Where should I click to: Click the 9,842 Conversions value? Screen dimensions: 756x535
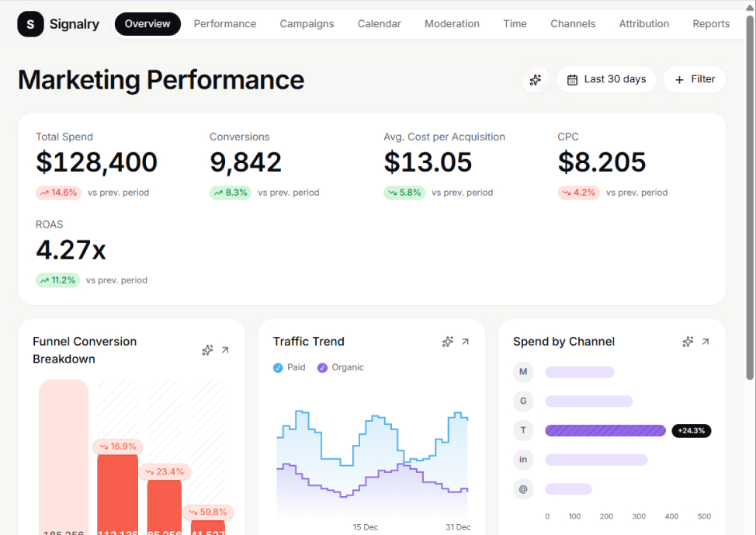[245, 162]
